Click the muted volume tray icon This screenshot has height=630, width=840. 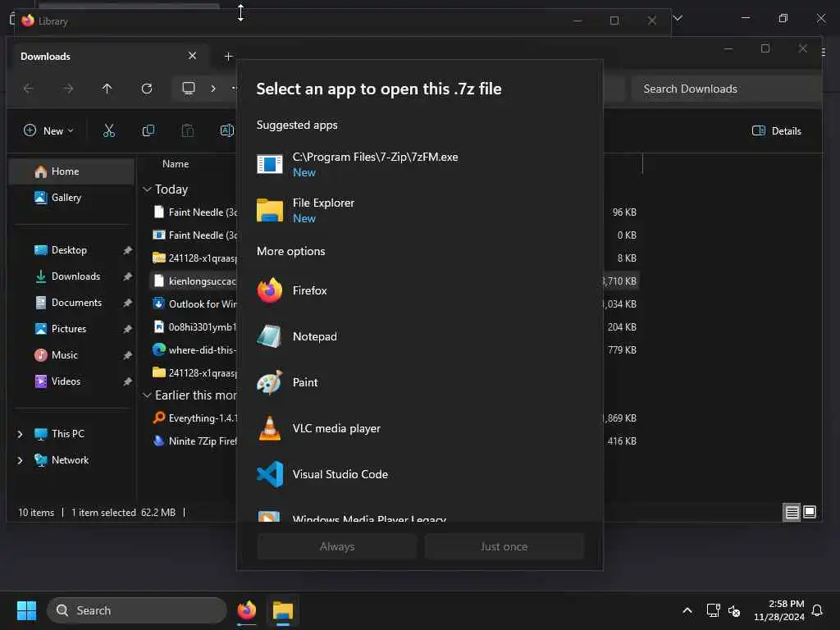(734, 610)
